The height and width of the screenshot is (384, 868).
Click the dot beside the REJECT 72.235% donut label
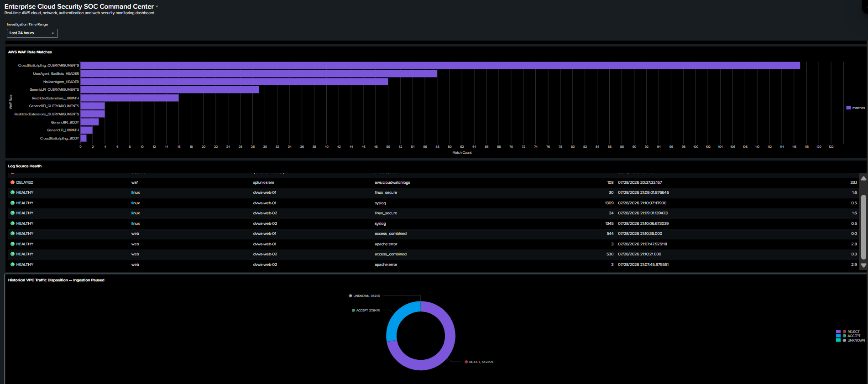pos(466,362)
